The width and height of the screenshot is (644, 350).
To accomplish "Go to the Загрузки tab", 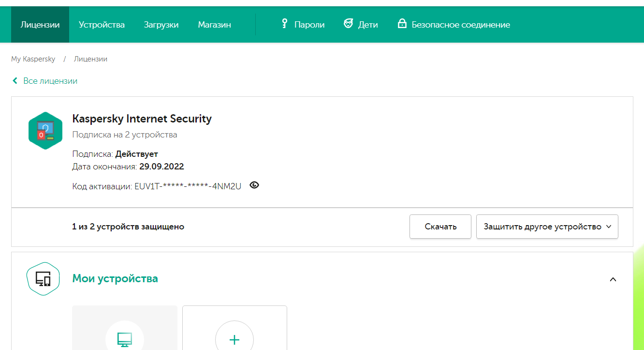I will tap(161, 25).
